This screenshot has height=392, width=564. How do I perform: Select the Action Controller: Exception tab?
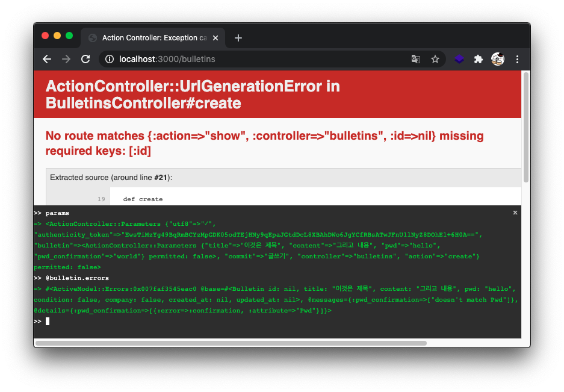(153, 38)
